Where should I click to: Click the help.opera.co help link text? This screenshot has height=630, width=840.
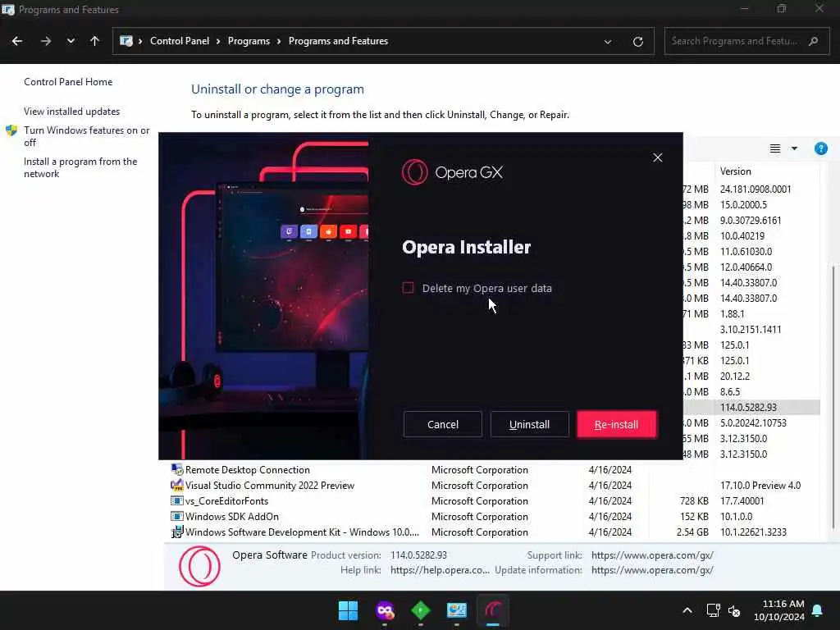(440, 570)
